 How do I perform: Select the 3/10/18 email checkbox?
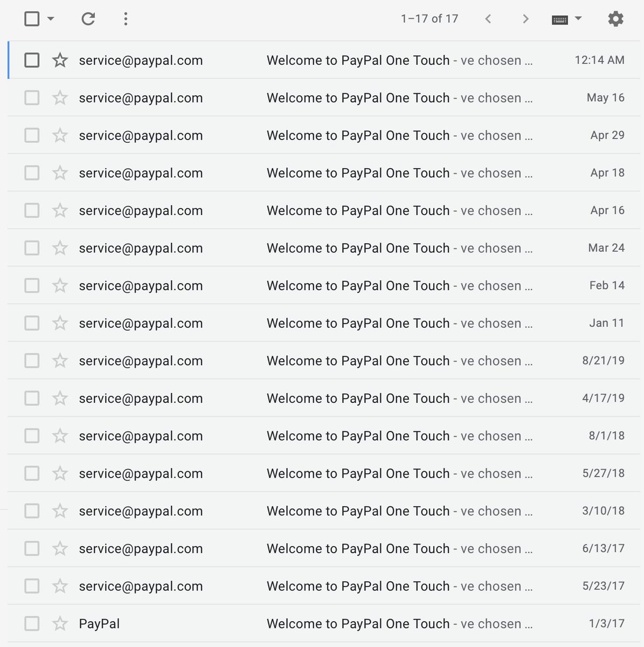coord(32,511)
